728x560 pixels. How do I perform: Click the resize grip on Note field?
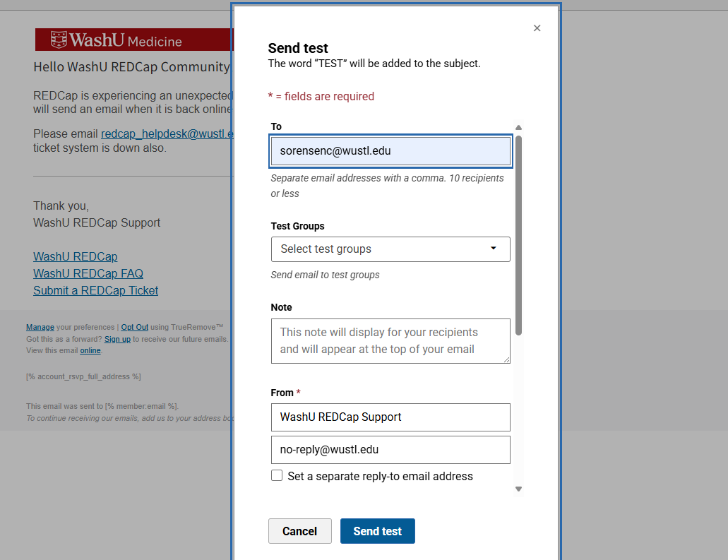pos(506,359)
